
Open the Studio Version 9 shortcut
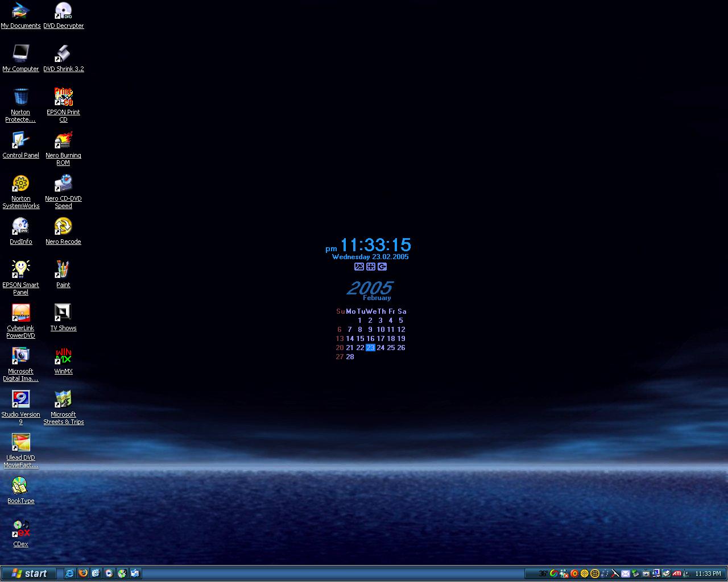tap(20, 408)
